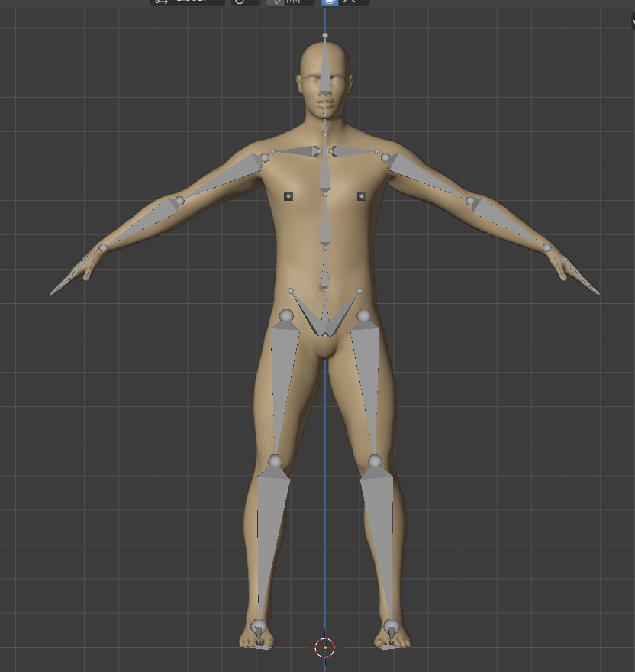Select the middle spine bone on the abdomen
635x672 pixels.
[325, 223]
